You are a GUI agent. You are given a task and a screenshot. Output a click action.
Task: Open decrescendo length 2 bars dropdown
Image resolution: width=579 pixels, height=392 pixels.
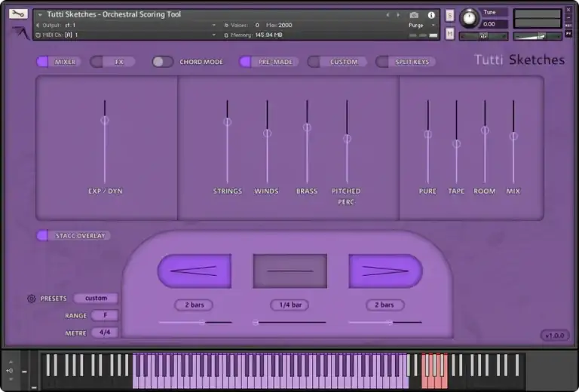385,305
